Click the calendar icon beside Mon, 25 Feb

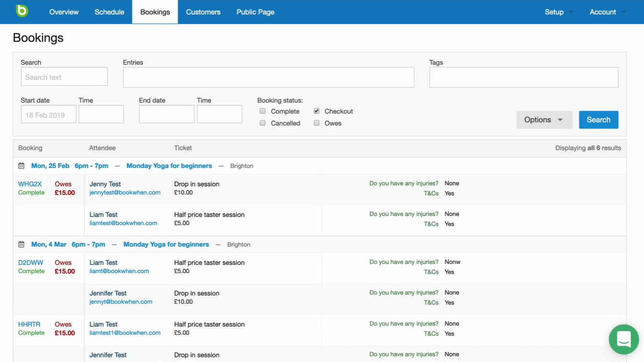coord(21,165)
